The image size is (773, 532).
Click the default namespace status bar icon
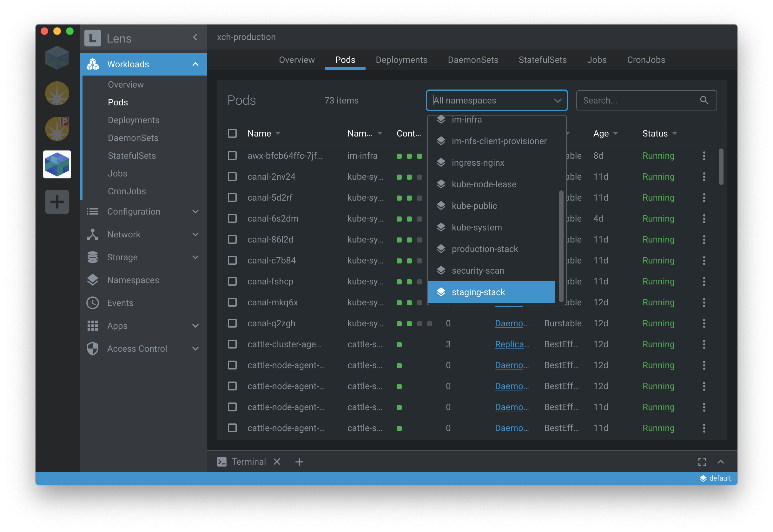click(x=703, y=478)
